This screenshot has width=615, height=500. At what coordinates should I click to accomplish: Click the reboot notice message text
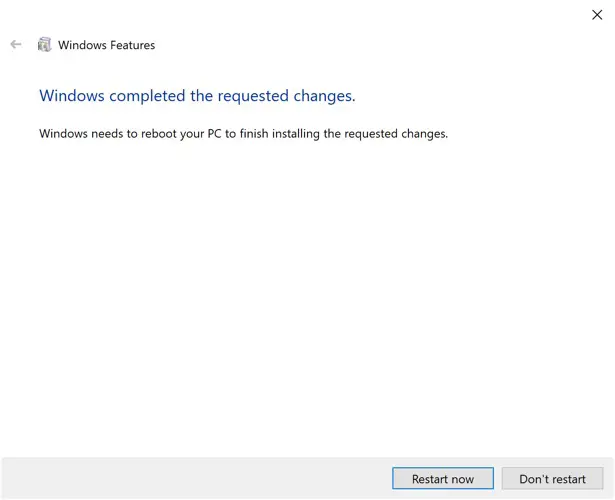243,133
